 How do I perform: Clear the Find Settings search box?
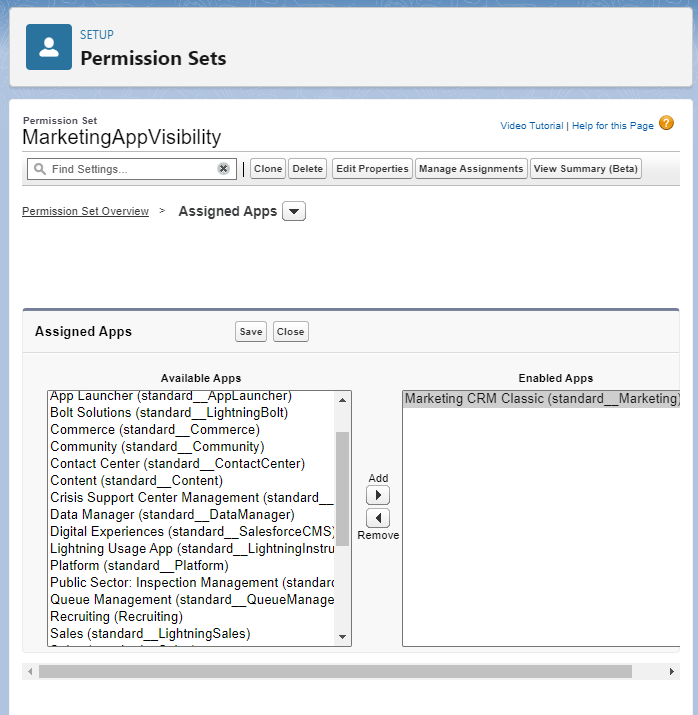(x=223, y=169)
